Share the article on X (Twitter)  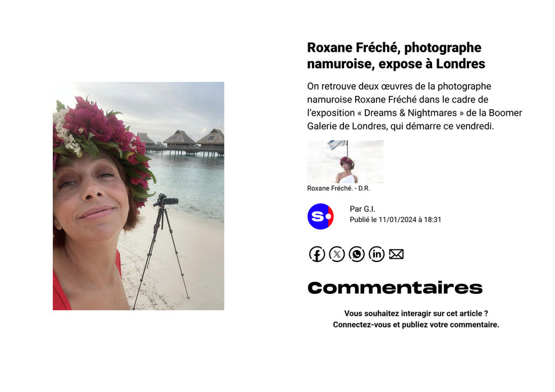(337, 254)
